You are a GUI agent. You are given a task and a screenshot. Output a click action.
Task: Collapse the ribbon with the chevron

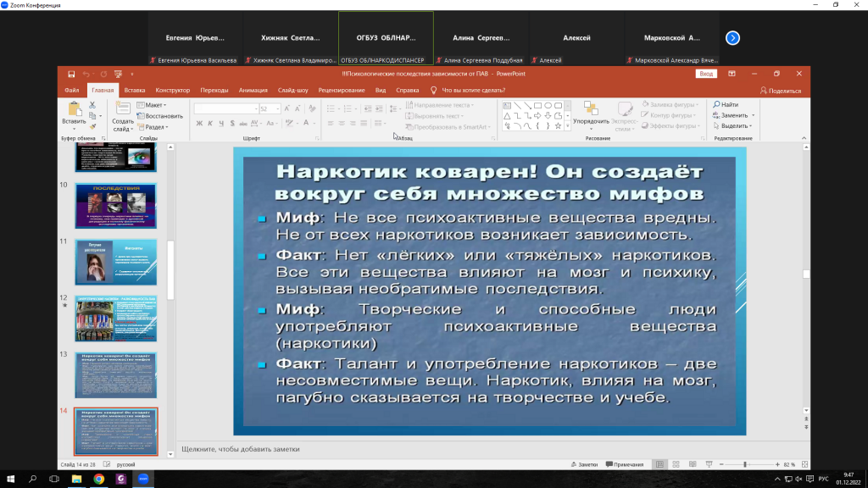tap(804, 138)
